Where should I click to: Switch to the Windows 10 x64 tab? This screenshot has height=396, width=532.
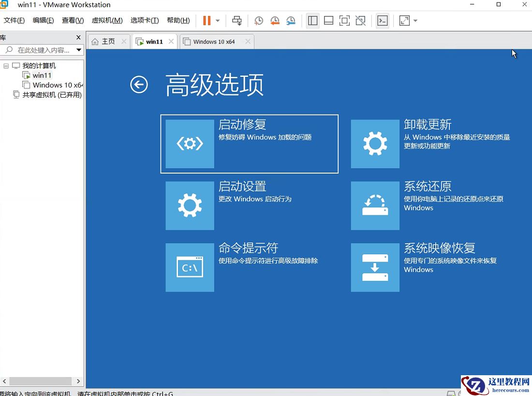tap(216, 42)
